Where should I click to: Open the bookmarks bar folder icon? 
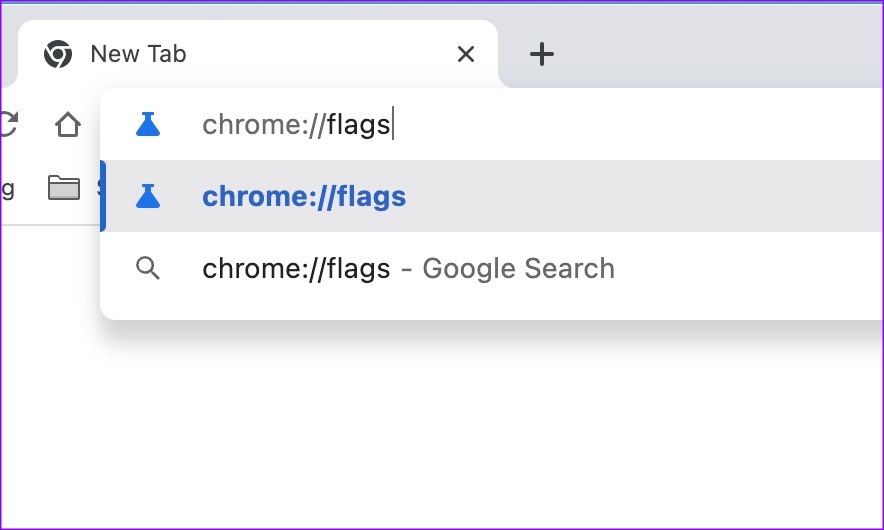coord(64,188)
